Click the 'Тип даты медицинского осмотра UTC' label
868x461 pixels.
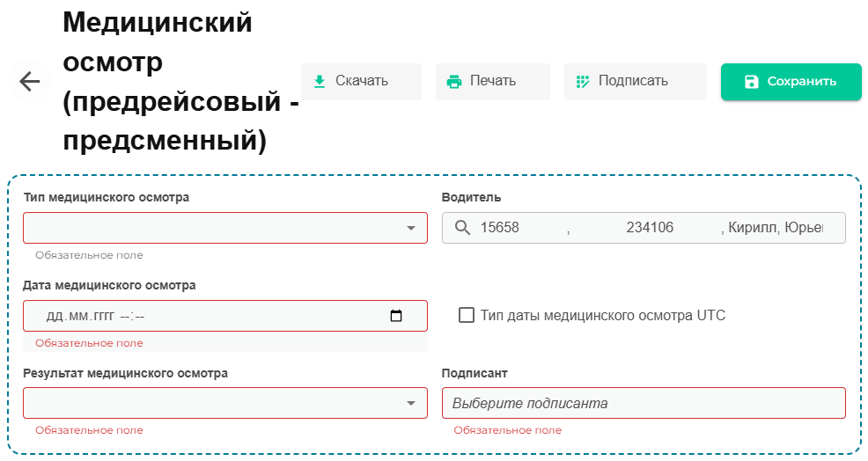[x=603, y=315]
